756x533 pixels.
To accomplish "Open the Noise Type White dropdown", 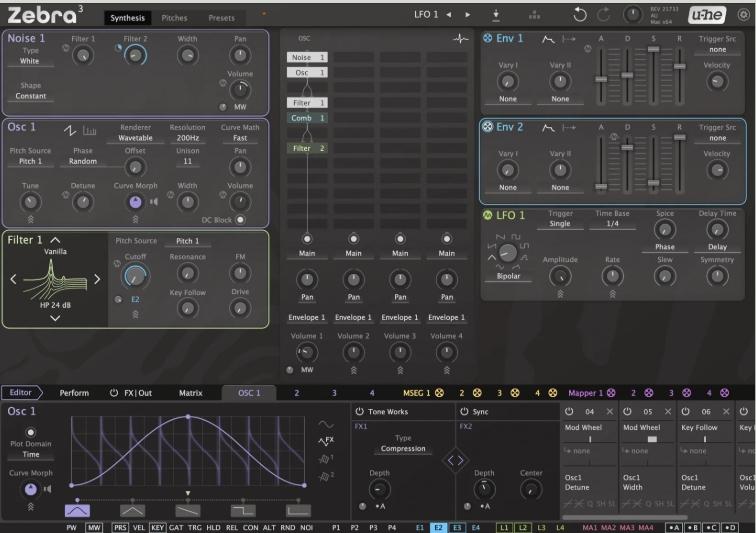I will click(30, 61).
